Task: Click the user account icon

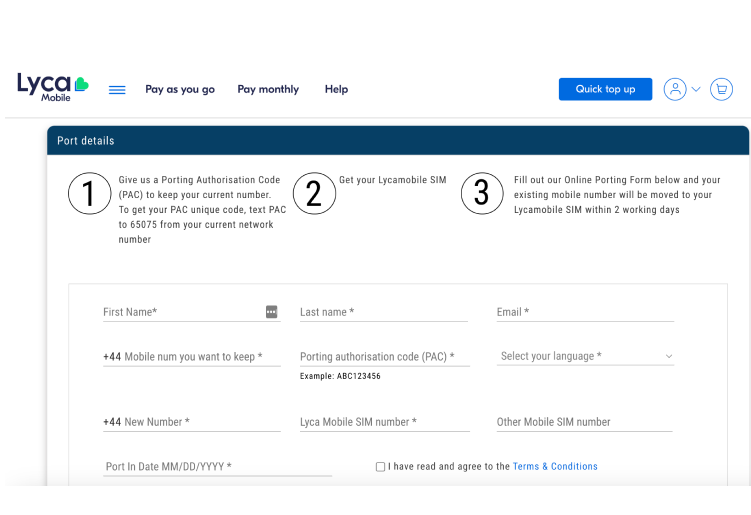Action: [x=675, y=89]
